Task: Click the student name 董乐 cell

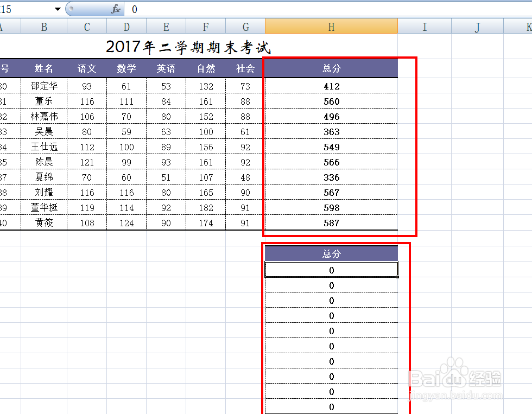Action: tap(43, 101)
